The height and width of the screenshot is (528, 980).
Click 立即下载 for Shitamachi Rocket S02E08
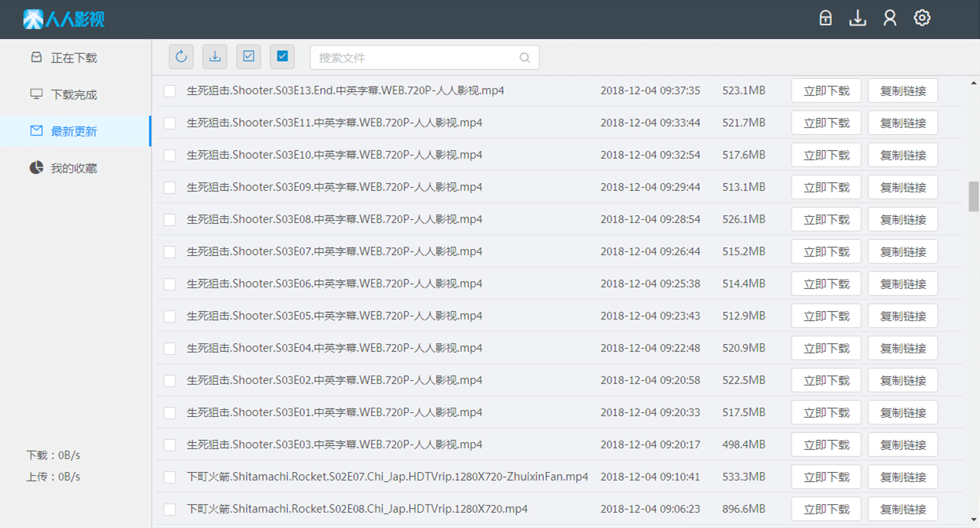(826, 509)
